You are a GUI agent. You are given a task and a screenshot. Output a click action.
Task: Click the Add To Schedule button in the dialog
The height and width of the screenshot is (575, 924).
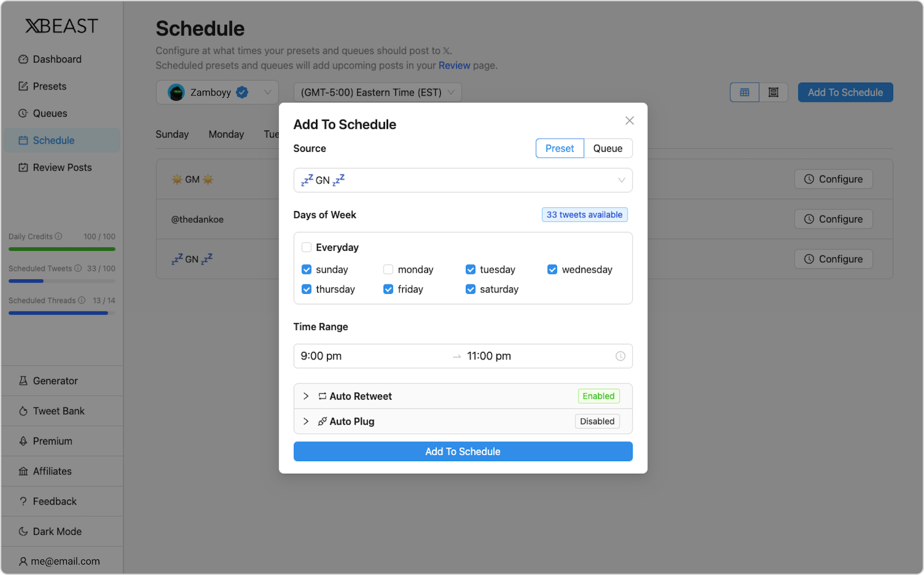(463, 451)
